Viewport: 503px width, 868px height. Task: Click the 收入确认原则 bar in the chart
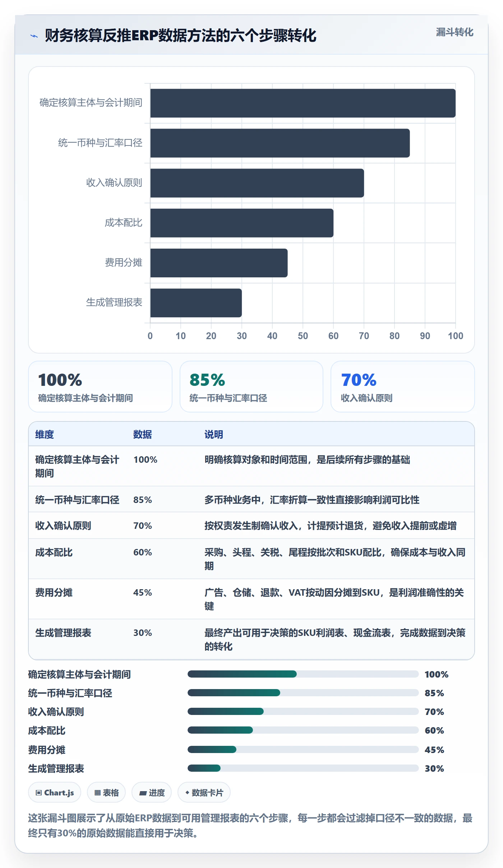(257, 183)
